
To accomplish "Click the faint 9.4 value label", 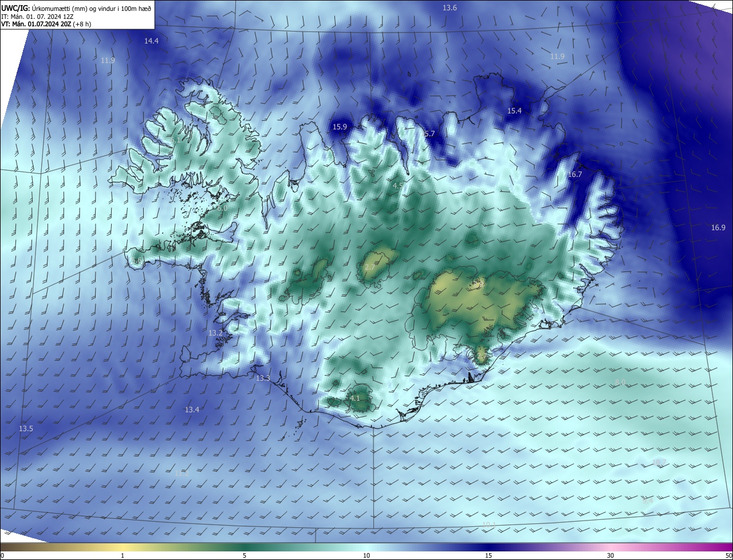I will [648, 501].
